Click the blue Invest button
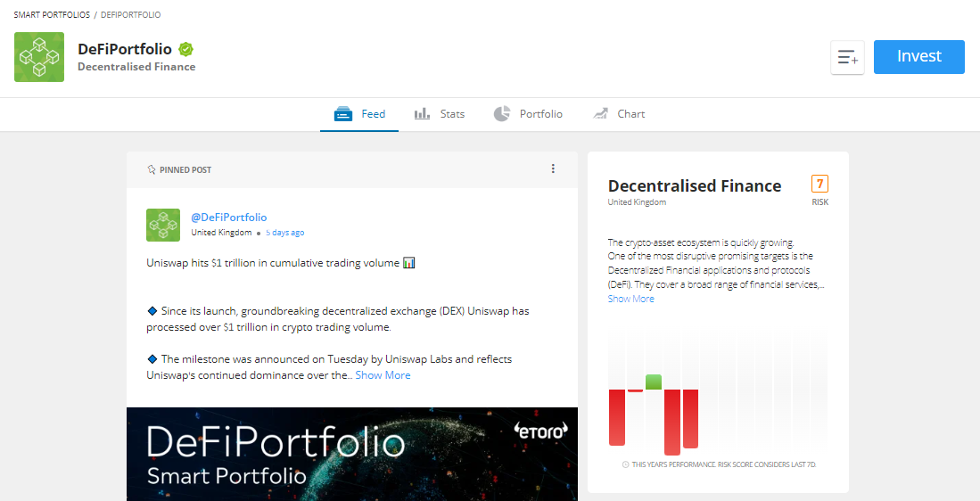Image resolution: width=980 pixels, height=501 pixels. (918, 57)
